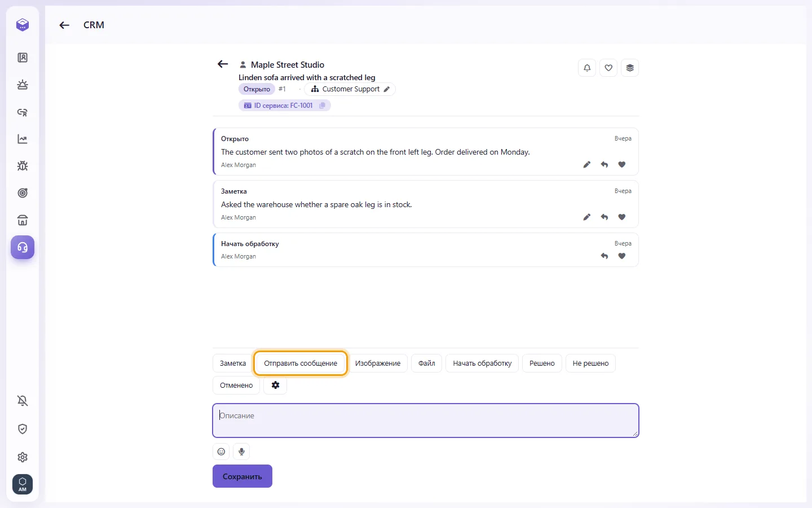Open the contacts sidebar icon
This screenshot has height=508, width=812.
pyautogui.click(x=23, y=58)
